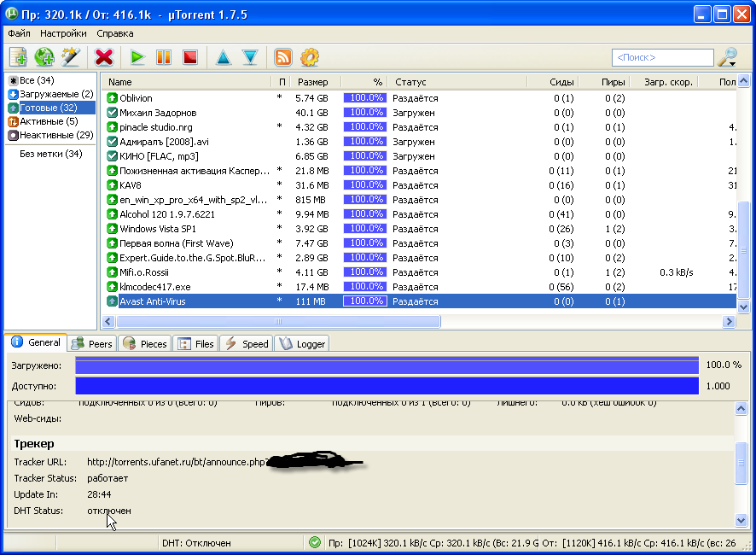Click the seeding icon next to pinacle studio.nrg

point(112,127)
